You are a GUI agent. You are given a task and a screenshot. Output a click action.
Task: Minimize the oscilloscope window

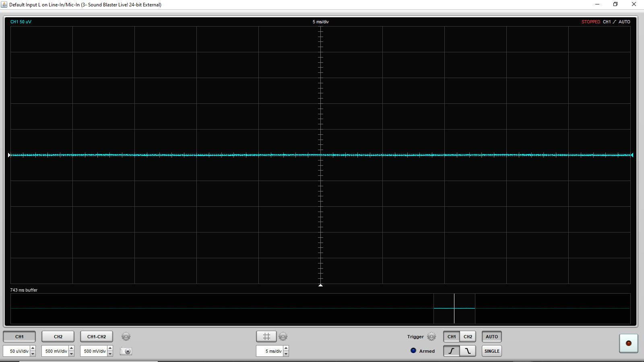click(597, 4)
